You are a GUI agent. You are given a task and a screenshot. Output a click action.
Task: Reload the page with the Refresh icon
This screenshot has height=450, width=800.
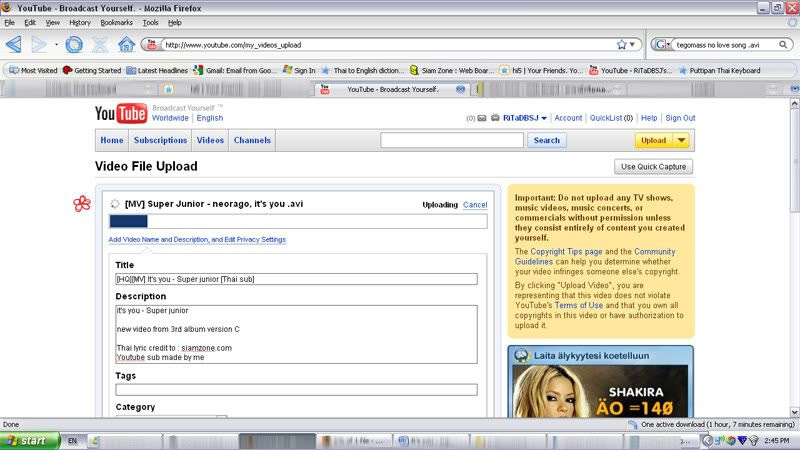pyautogui.click(x=73, y=44)
